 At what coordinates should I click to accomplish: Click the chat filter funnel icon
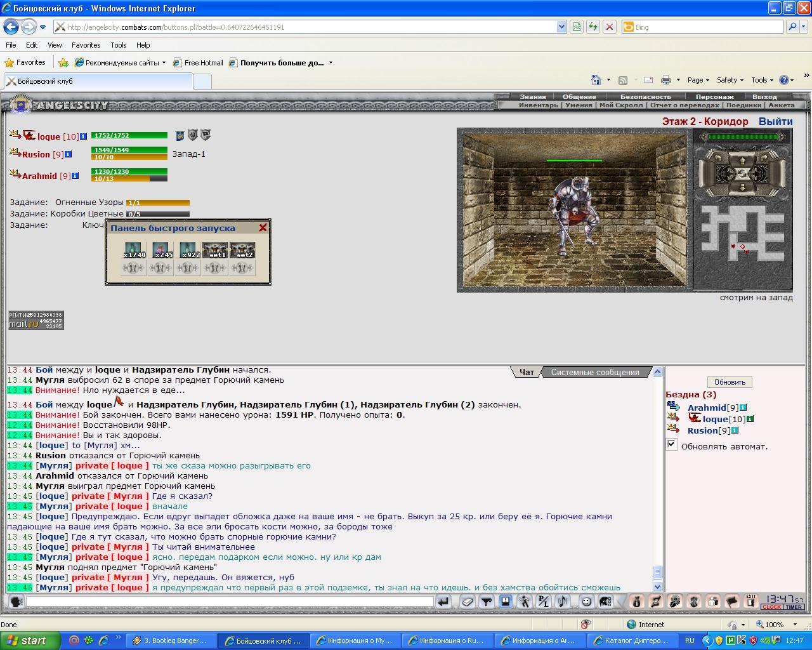coord(487,601)
